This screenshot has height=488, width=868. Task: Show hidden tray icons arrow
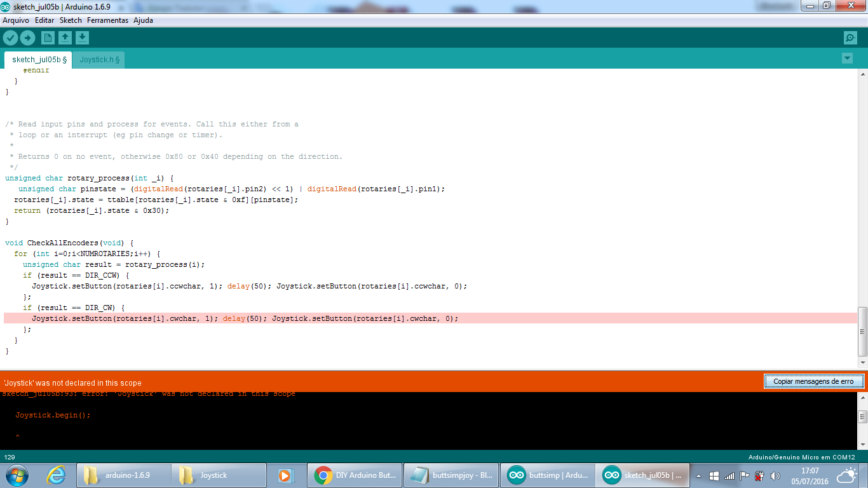[698, 475]
